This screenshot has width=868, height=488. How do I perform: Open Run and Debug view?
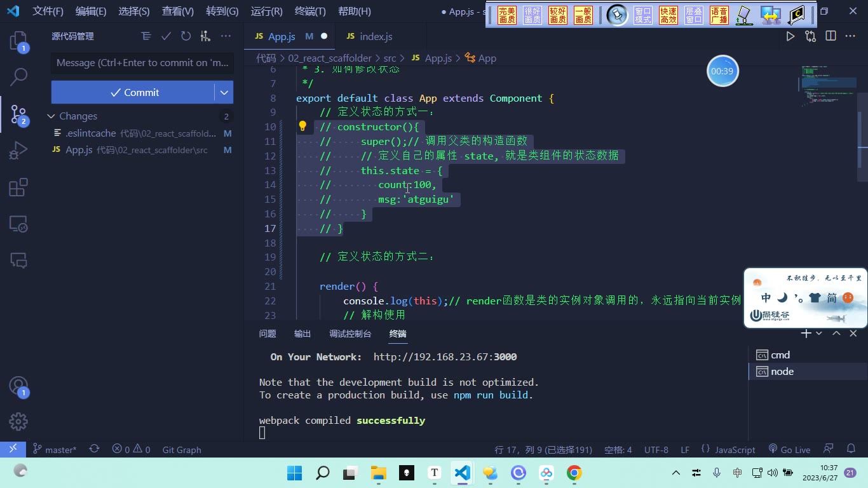18,151
